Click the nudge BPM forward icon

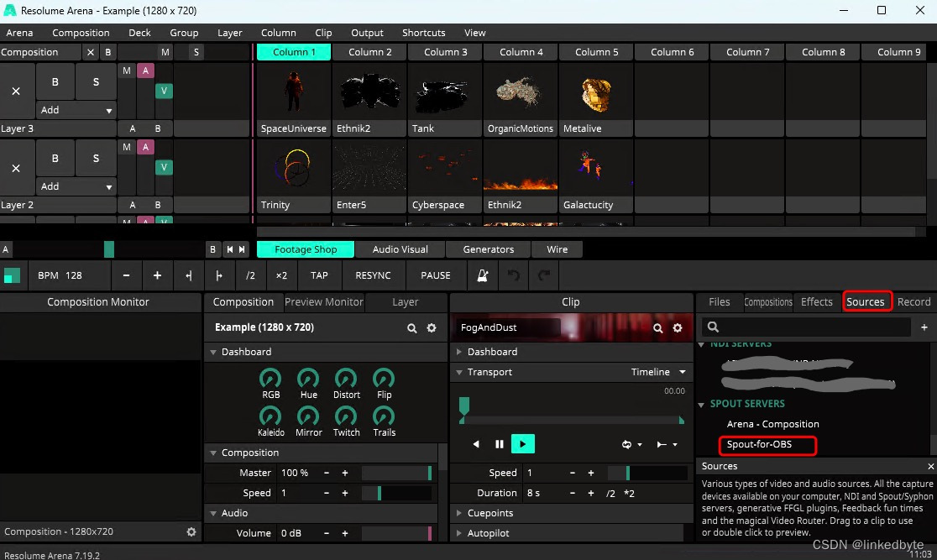pyautogui.click(x=218, y=275)
